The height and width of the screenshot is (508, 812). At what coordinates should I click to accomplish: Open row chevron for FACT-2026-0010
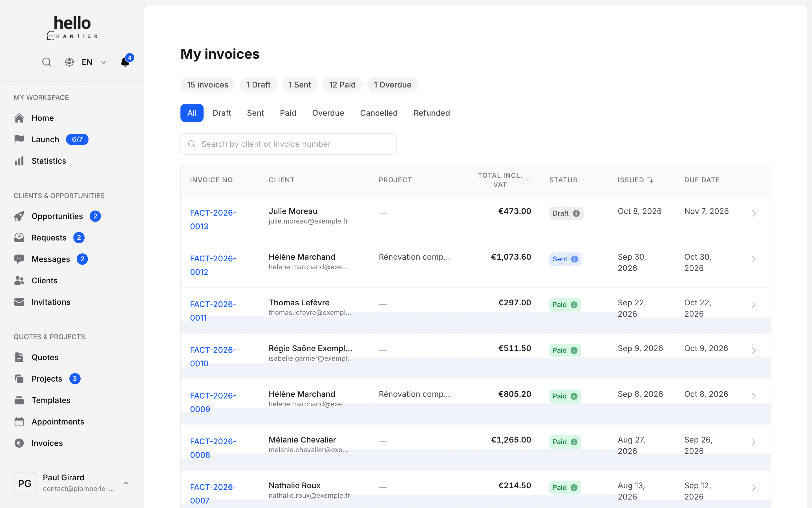click(x=754, y=351)
